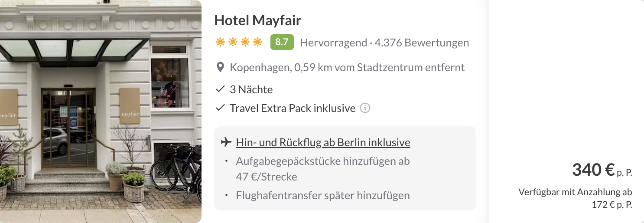Image resolution: width=644 pixels, height=223 pixels.
Task: Click the 3 Nächte duration text
Action: click(251, 90)
